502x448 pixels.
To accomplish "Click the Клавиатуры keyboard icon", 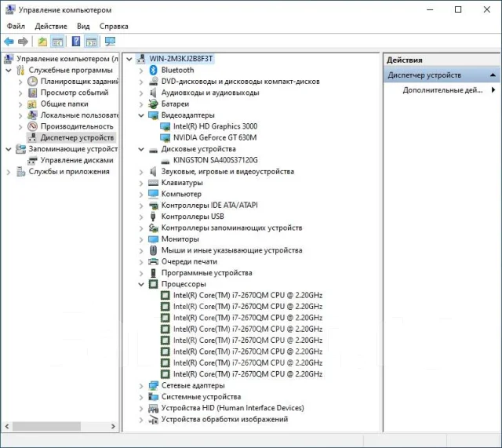I will [154, 183].
